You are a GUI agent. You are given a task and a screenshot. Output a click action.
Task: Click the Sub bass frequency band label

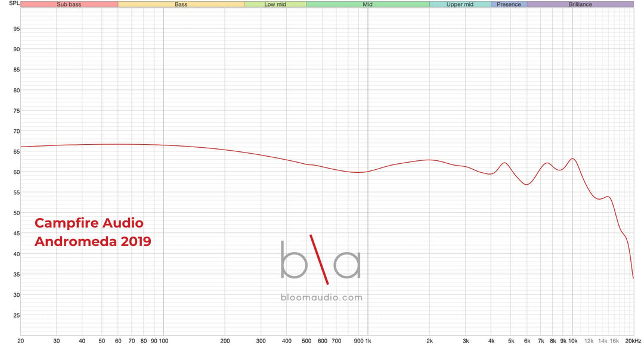[x=69, y=5]
